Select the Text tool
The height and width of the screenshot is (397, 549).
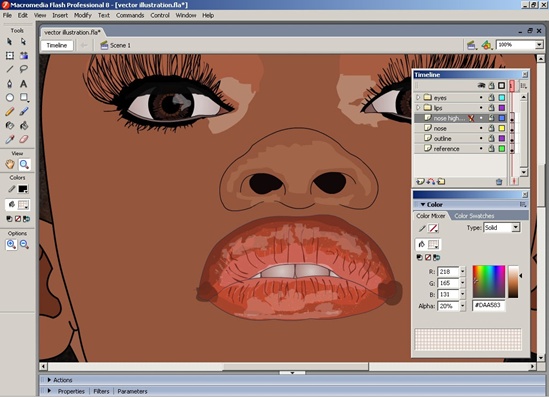(23, 84)
